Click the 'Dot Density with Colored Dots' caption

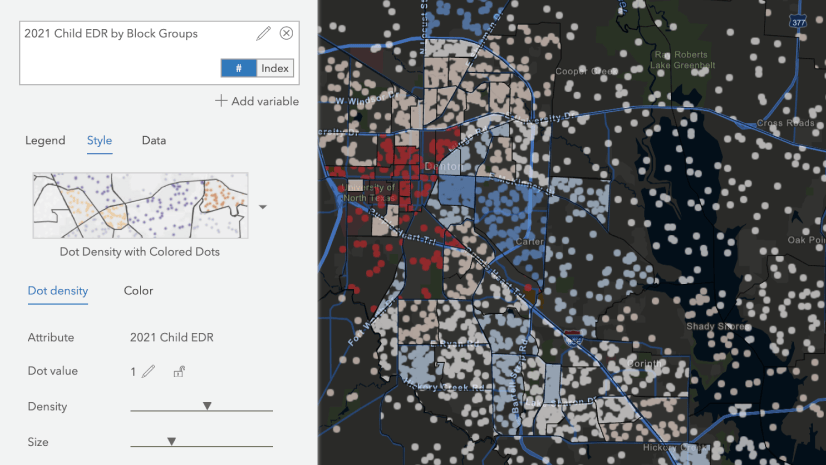click(140, 252)
